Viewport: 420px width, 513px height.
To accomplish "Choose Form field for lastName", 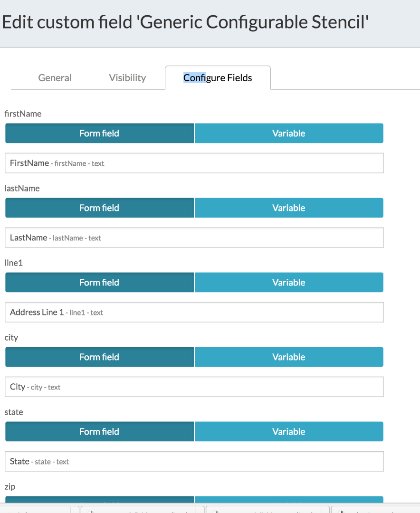I will point(99,208).
